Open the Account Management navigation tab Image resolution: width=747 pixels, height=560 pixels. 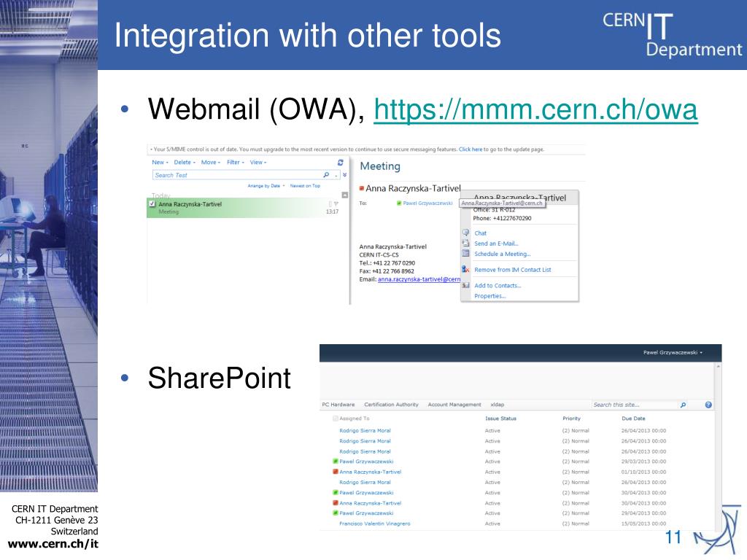coord(454,405)
